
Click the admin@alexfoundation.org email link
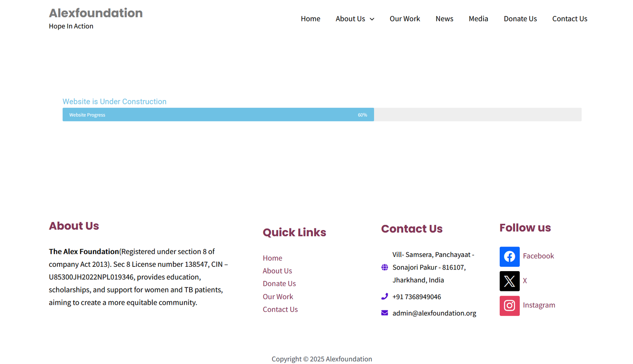click(434, 313)
